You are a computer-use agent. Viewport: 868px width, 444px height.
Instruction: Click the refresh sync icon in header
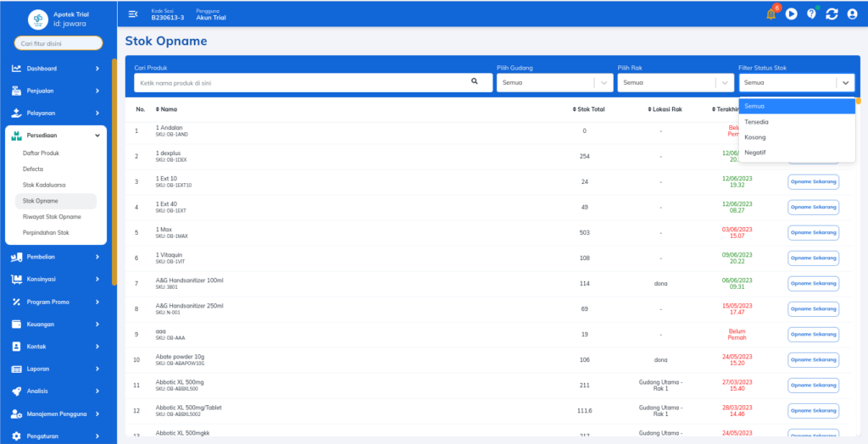click(832, 14)
